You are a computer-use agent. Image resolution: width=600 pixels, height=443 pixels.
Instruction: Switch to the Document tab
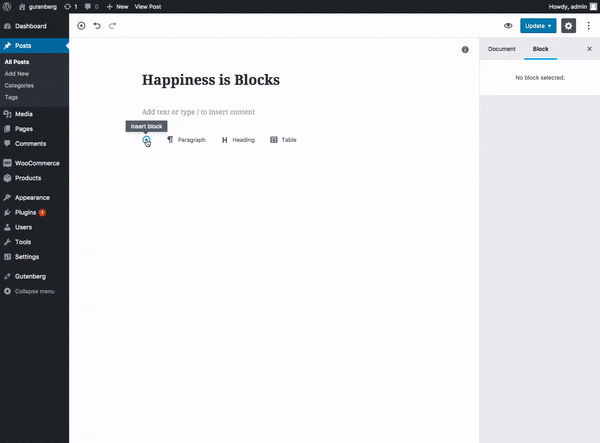coord(501,48)
